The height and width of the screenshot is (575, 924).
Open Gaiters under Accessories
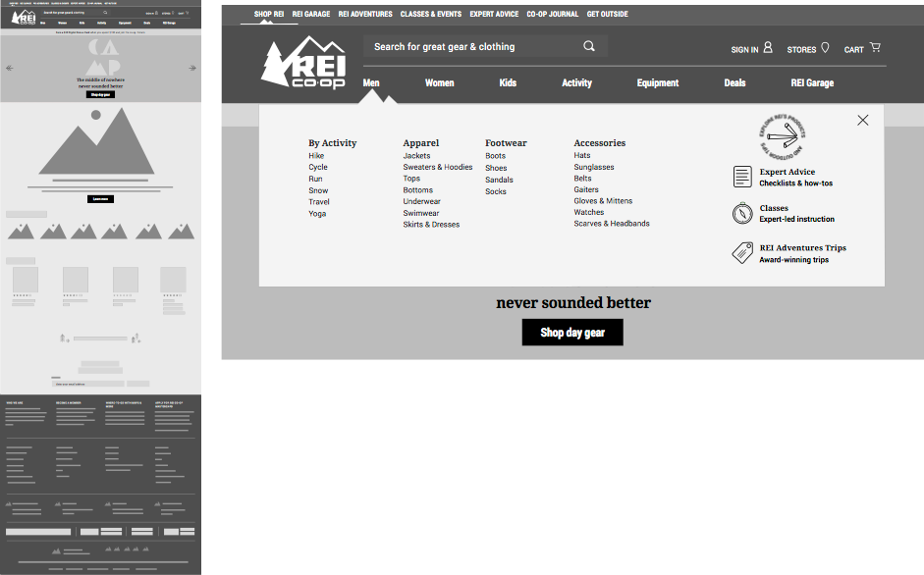[586, 189]
